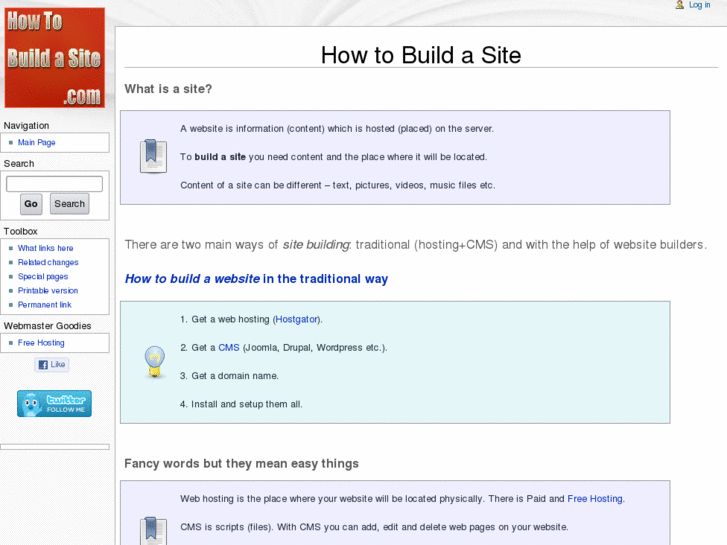Click the Fancy words but they mean easy things heading
This screenshot has width=727, height=545.
242,463
